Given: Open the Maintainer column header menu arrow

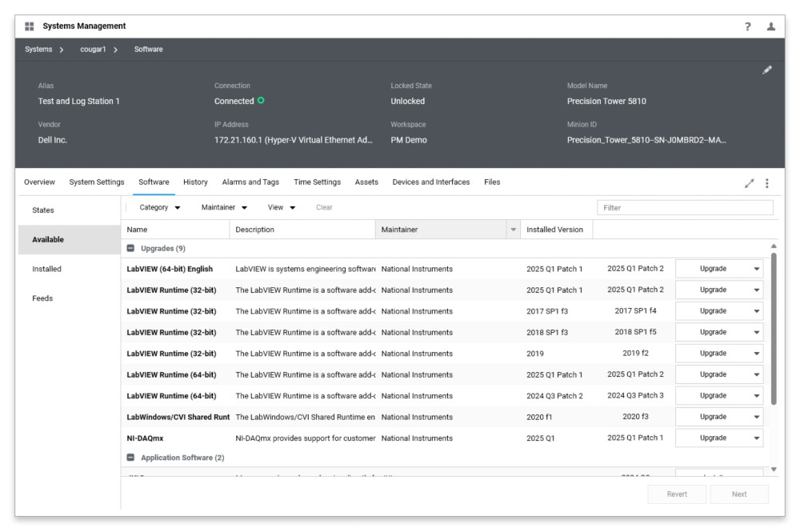Looking at the screenshot, I should (x=513, y=230).
